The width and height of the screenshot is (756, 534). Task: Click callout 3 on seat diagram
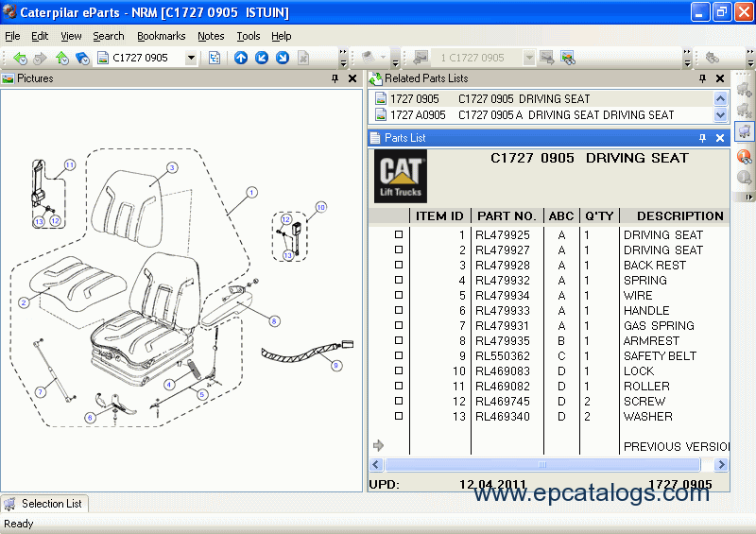tap(172, 167)
